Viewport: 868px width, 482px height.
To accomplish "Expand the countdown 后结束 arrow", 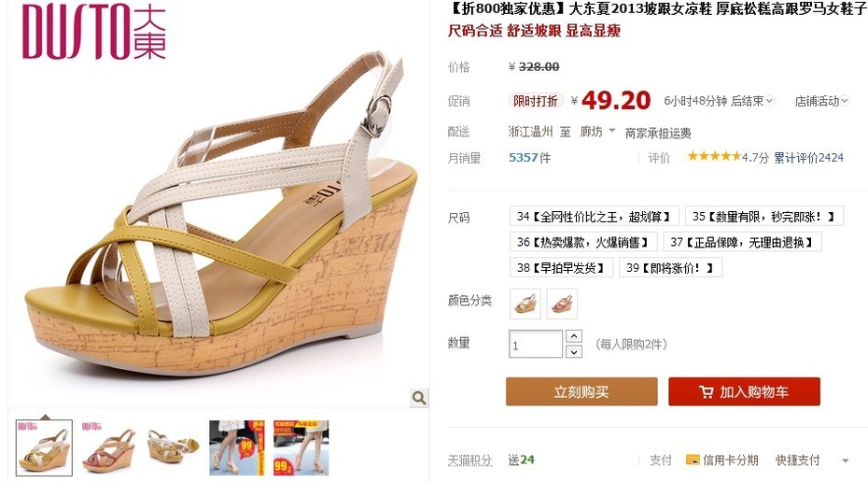I will click(769, 102).
